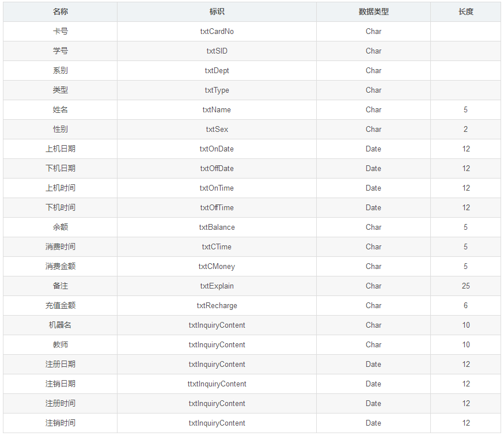Click the txtRecharge cell
Image resolution: width=504 pixels, height=436 pixels.
click(217, 306)
